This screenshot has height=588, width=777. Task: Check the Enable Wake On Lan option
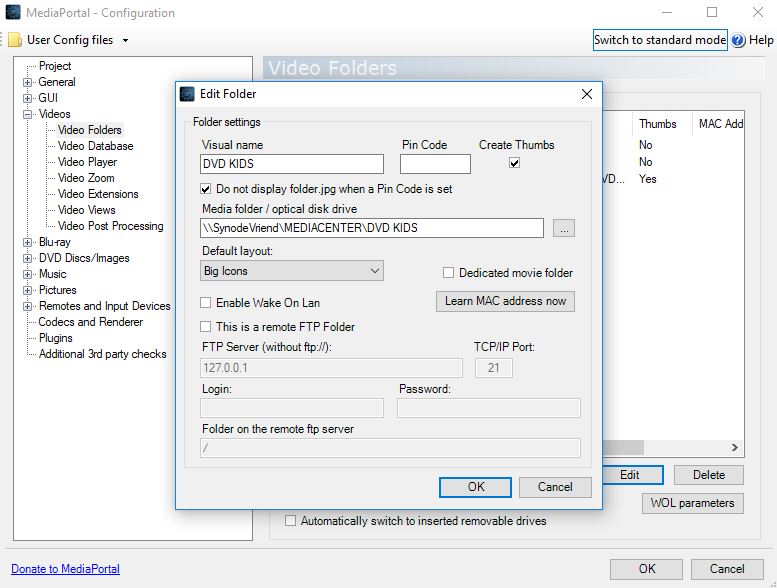tap(206, 303)
